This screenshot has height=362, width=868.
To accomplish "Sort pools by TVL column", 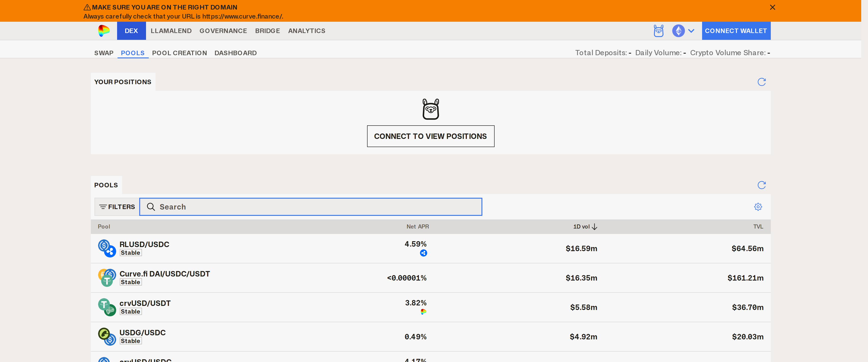I will click(x=758, y=227).
